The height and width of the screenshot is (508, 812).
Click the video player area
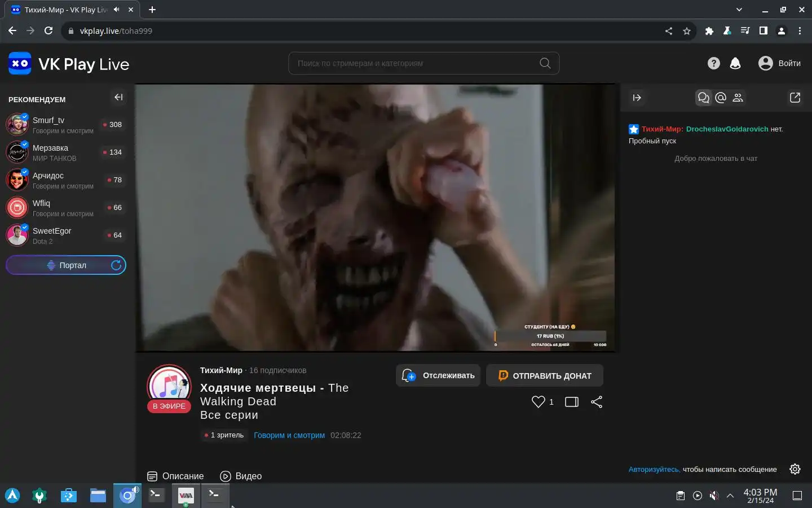[x=376, y=218]
